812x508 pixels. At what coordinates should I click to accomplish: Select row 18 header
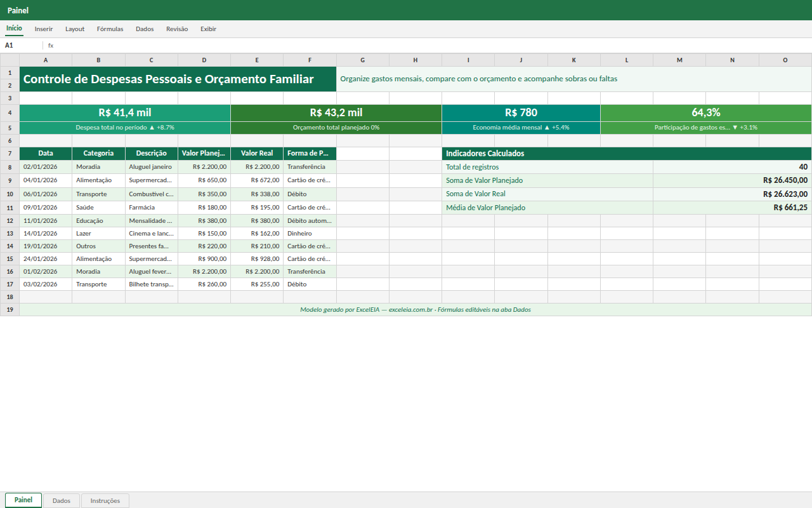(10, 297)
